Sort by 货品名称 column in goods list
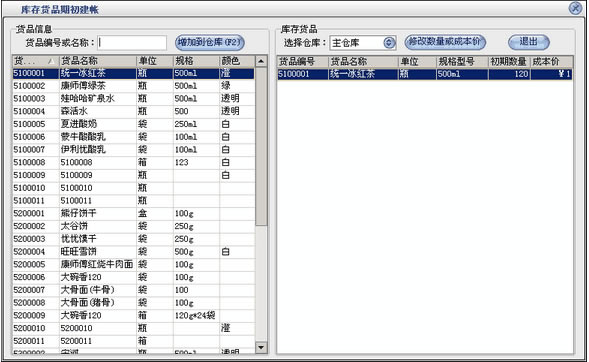Screen dimensions: 589x362 (x=98, y=61)
